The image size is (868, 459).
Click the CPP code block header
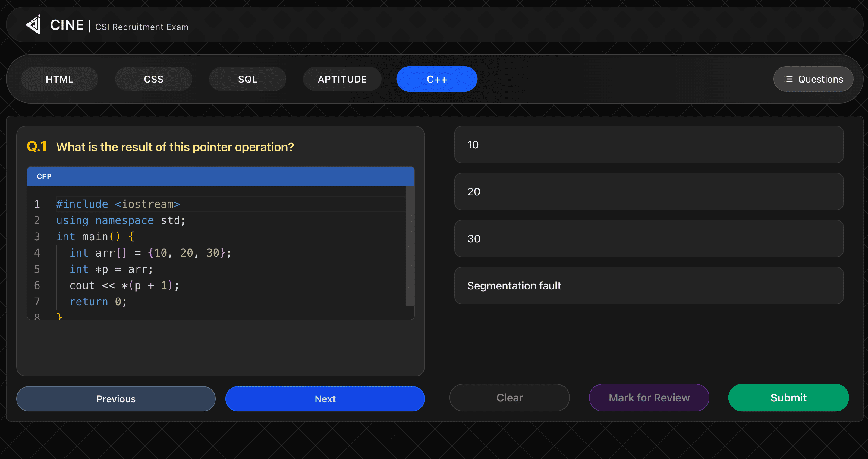(220, 176)
